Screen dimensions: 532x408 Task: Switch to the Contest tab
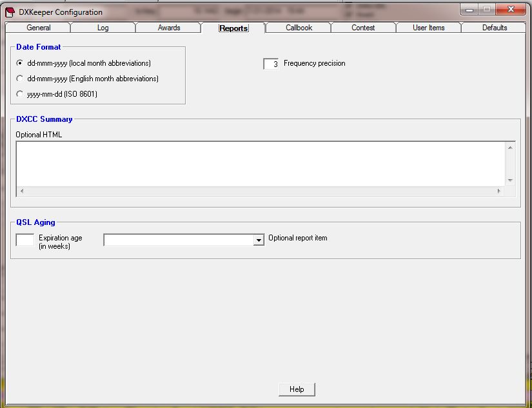363,28
